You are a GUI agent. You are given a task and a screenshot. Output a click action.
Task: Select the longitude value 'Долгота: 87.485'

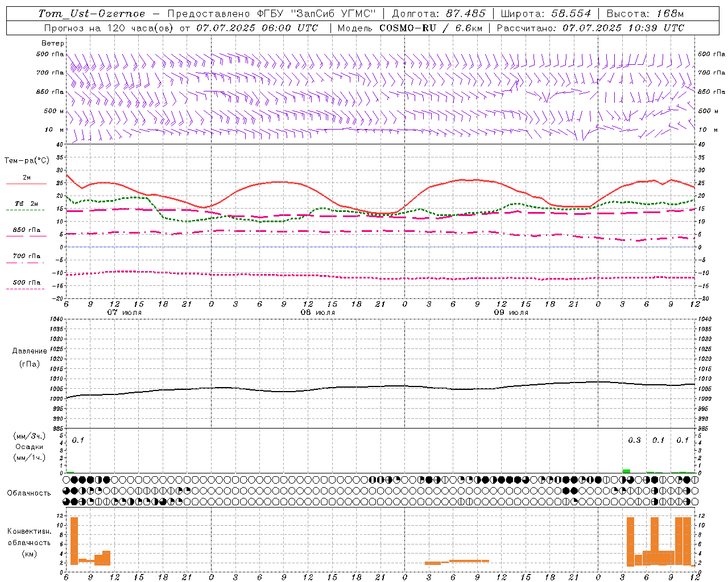(439, 14)
